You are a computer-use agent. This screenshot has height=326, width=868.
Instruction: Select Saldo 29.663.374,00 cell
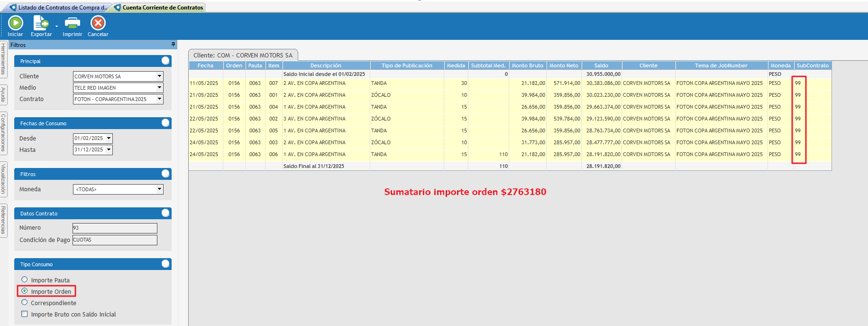(x=602, y=107)
